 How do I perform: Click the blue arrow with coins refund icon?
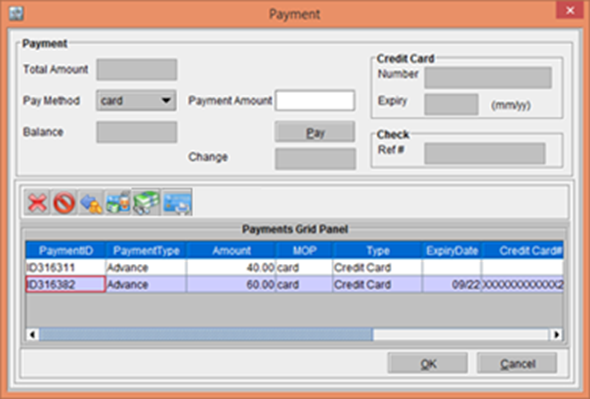91,203
